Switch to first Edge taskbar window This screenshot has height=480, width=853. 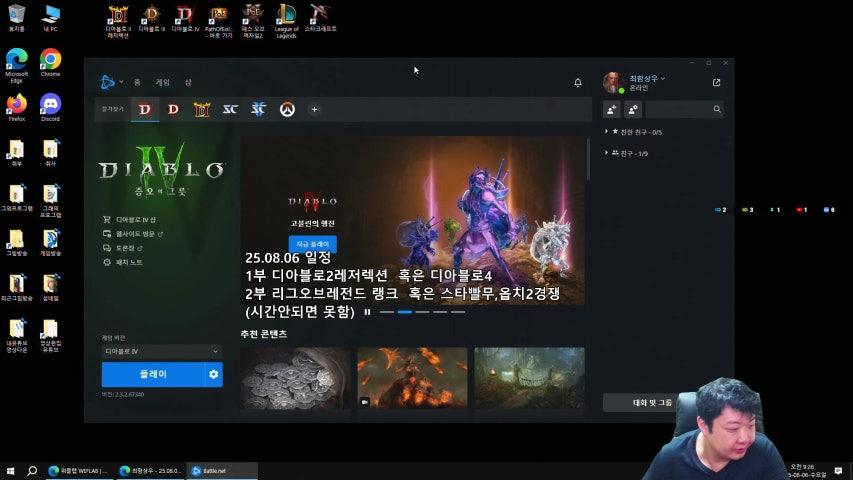click(79, 471)
